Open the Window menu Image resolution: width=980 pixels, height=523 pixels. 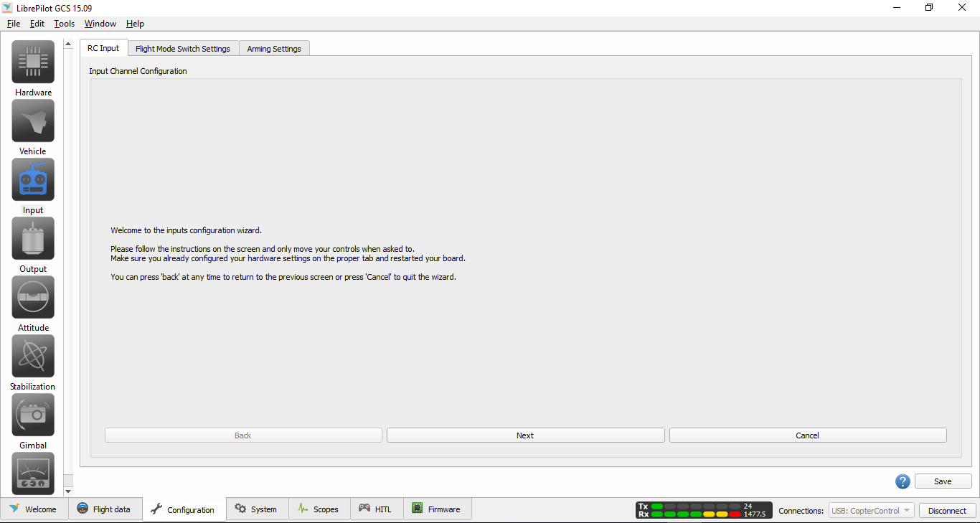[100, 24]
